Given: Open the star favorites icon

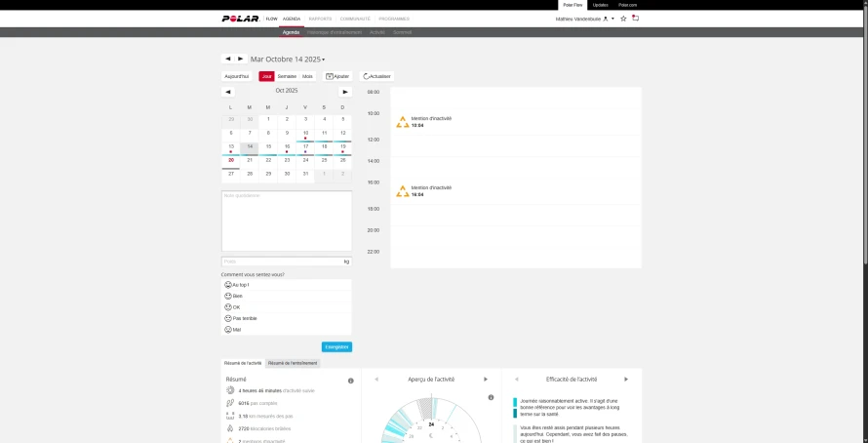Looking at the screenshot, I should [623, 19].
